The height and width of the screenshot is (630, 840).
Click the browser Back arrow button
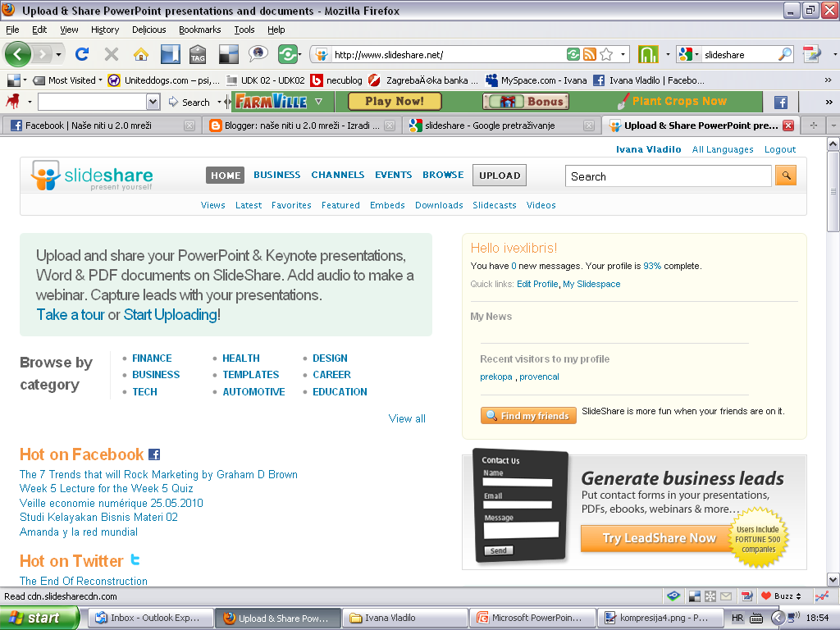[18, 54]
